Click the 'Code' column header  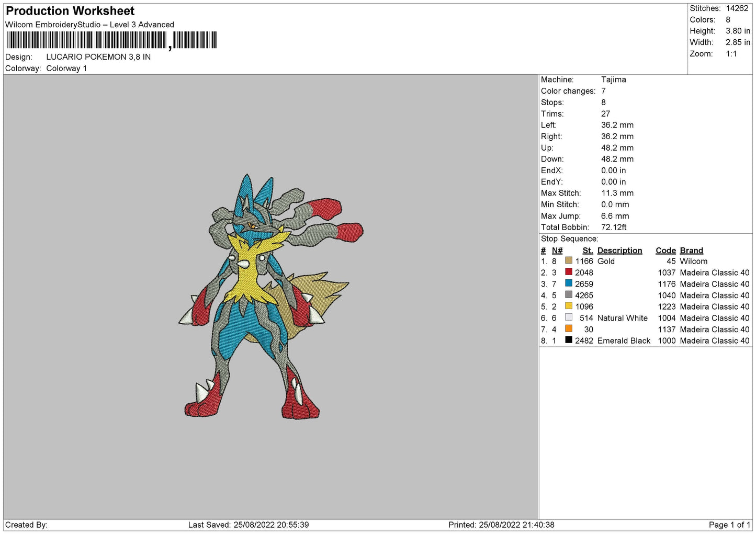point(665,251)
